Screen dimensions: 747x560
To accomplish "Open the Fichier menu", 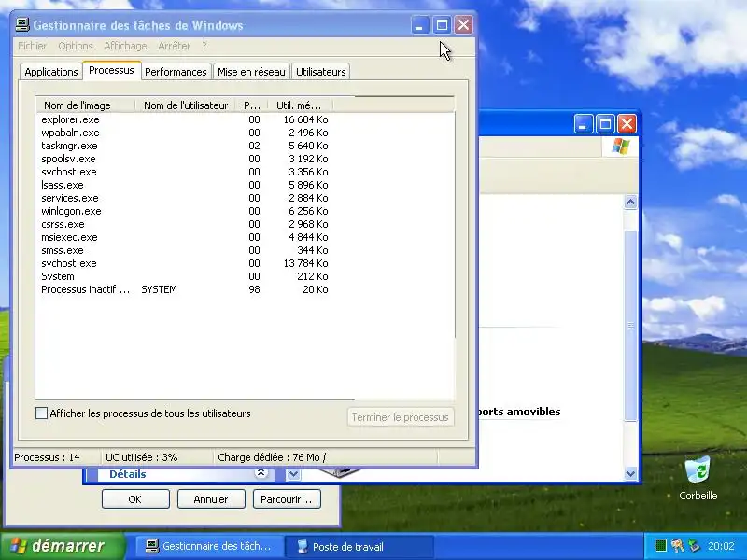I will (32, 46).
